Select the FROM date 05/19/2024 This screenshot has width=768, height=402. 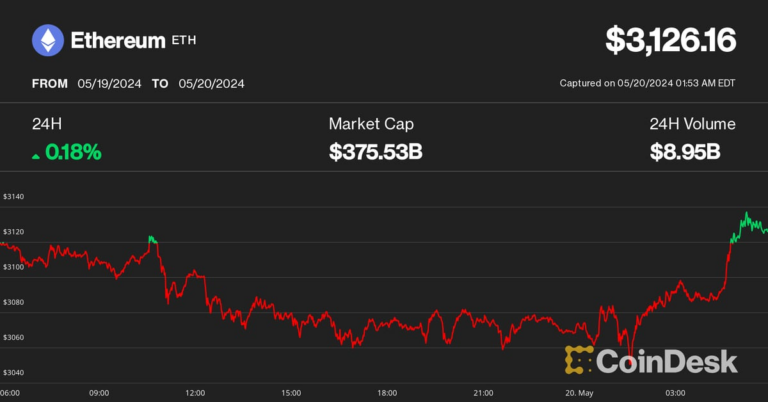107,84
